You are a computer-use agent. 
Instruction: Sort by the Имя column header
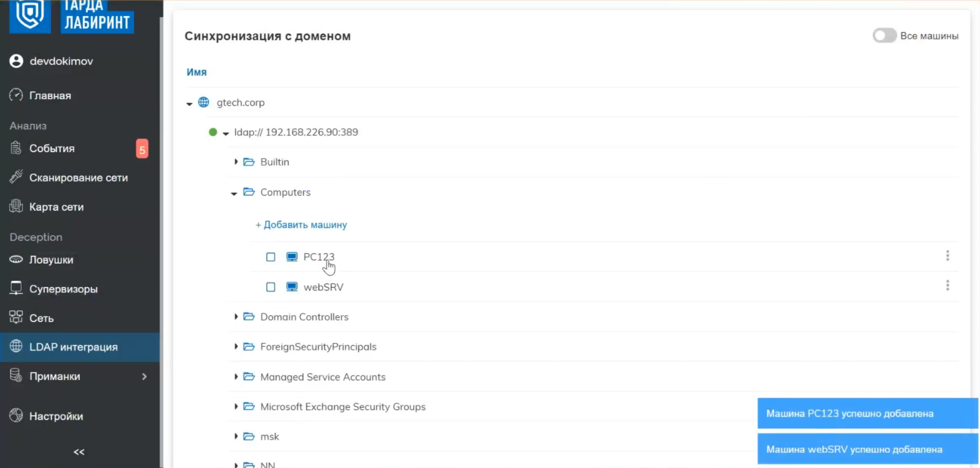coord(196,72)
